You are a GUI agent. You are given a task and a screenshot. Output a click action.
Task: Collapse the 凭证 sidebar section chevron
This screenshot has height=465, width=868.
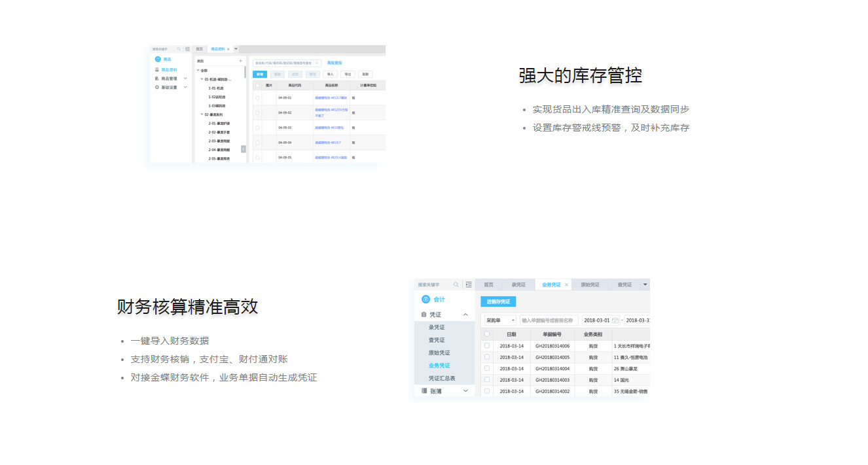(x=465, y=315)
